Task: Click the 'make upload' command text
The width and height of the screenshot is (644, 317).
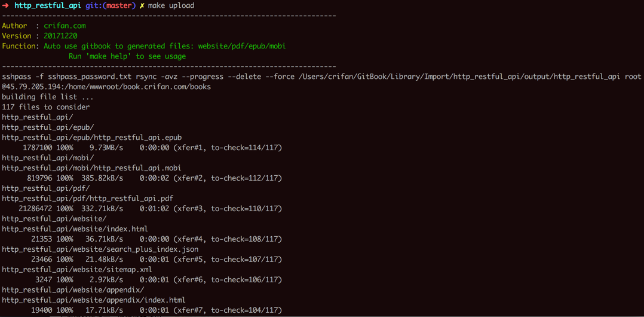Action: [171, 5]
